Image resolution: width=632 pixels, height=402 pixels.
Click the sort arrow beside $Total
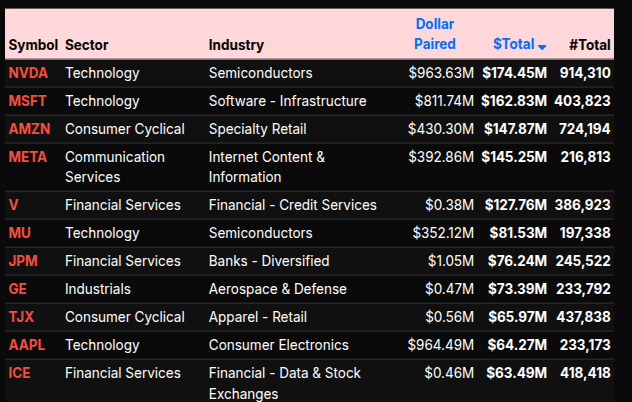pos(542,46)
